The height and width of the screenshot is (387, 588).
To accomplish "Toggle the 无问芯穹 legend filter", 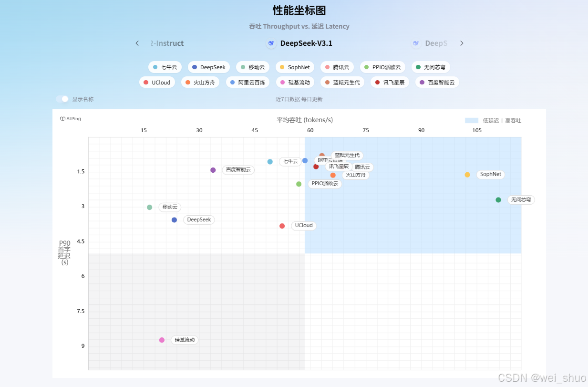I will 431,67.
